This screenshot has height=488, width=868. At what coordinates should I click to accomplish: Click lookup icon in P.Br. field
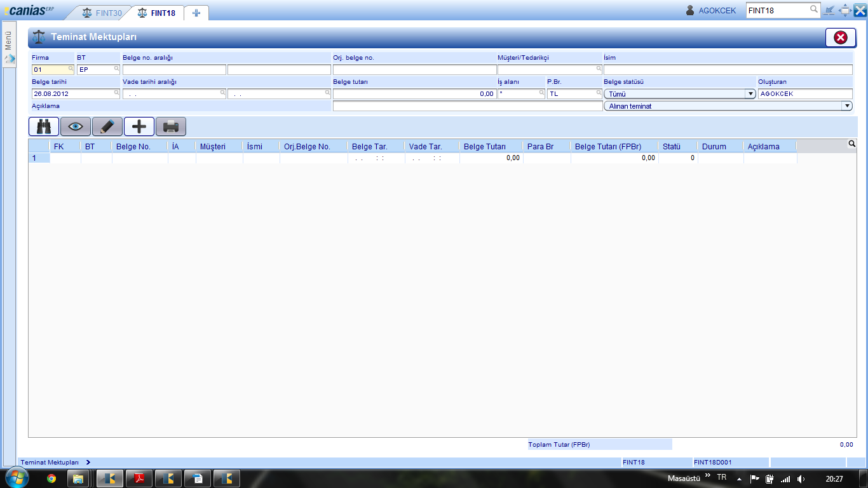point(599,93)
